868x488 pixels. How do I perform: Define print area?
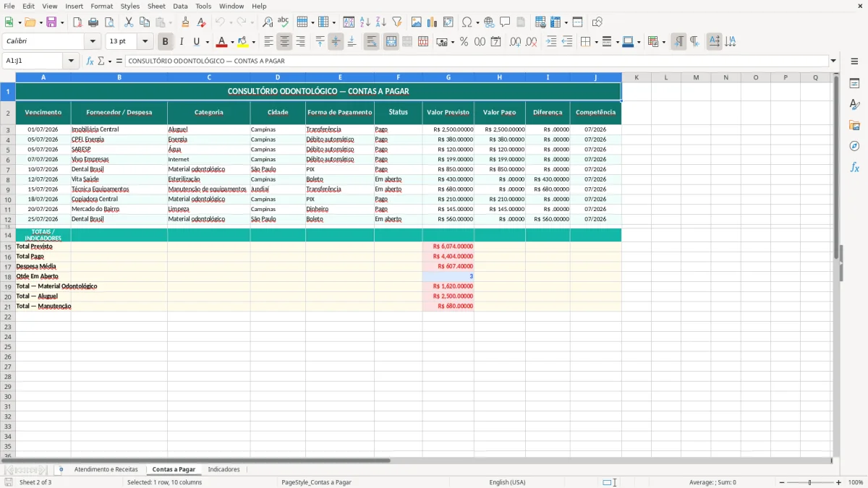pyautogui.click(x=540, y=22)
